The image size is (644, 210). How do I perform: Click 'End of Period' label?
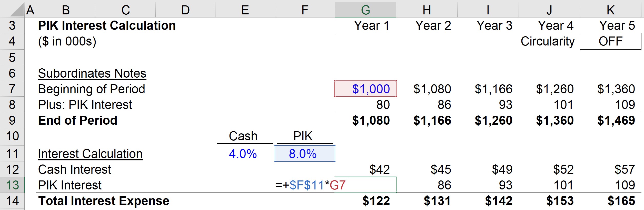[78, 120]
